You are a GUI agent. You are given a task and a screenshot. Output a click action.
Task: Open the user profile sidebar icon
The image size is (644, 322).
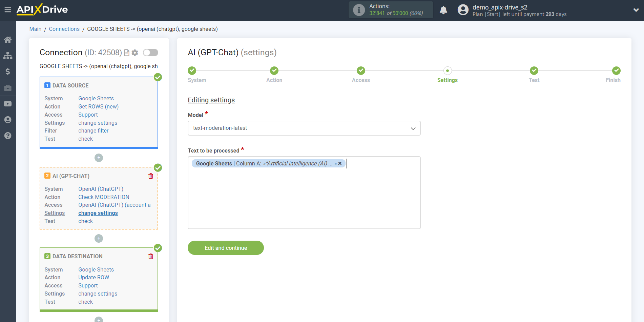(x=8, y=120)
